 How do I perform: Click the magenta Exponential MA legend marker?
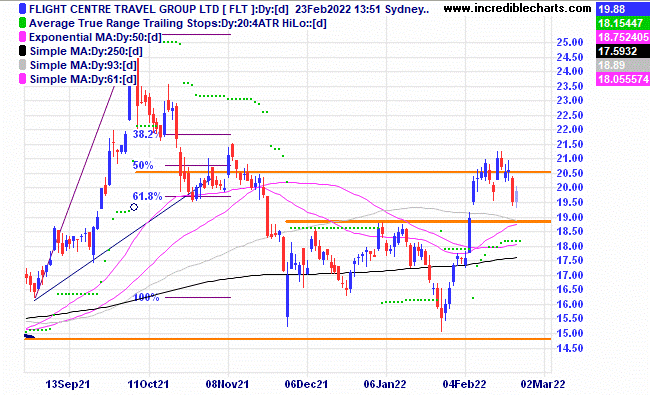22,37
